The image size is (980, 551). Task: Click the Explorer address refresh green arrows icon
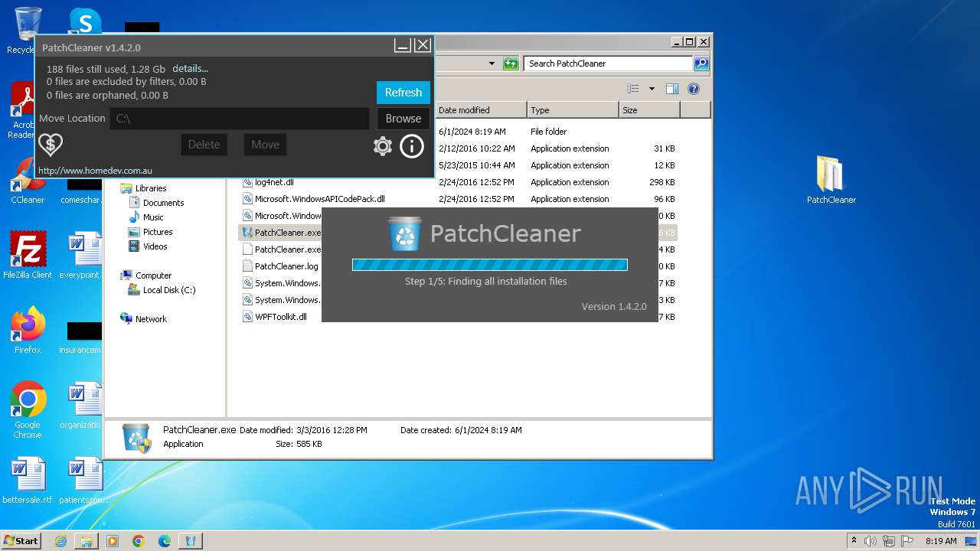(x=511, y=64)
